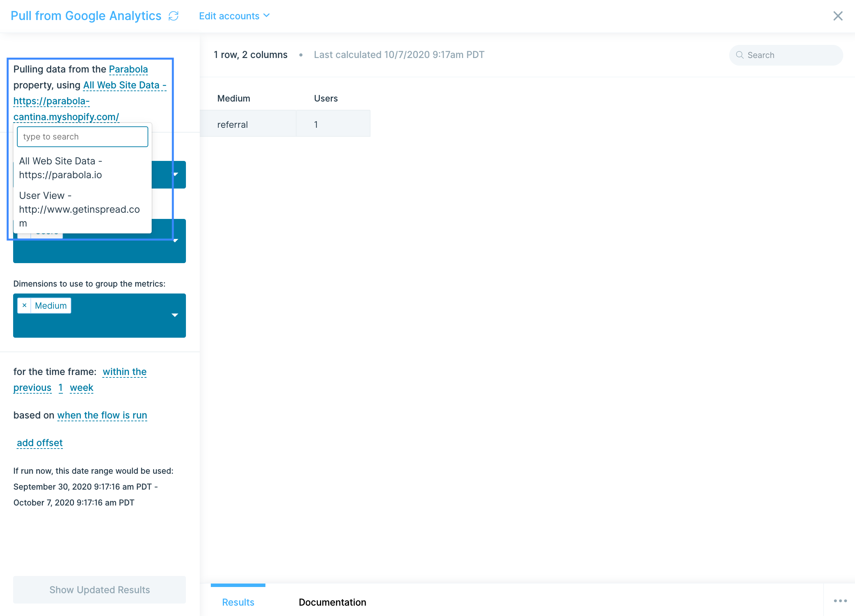855x616 pixels.
Task: Open the metrics dropdown arrow
Action: tap(175, 240)
